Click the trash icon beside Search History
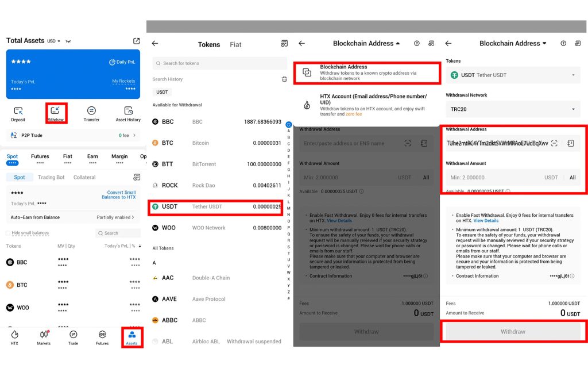588x368 pixels. 284,79
